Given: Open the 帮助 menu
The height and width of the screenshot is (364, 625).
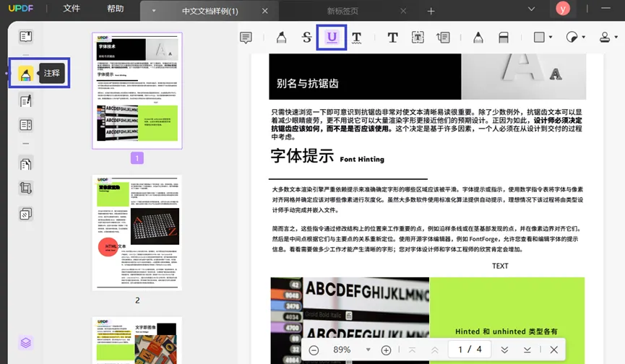Looking at the screenshot, I should coord(115,9).
